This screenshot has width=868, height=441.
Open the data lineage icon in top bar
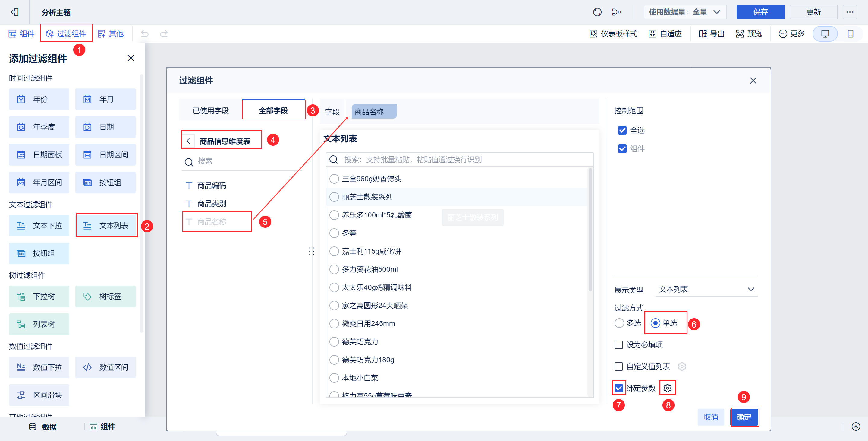coord(616,12)
